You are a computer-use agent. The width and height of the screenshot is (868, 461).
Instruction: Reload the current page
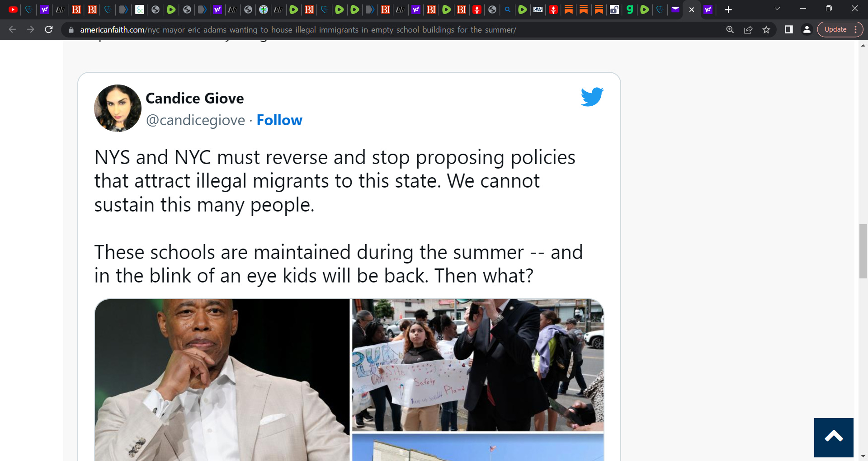49,30
